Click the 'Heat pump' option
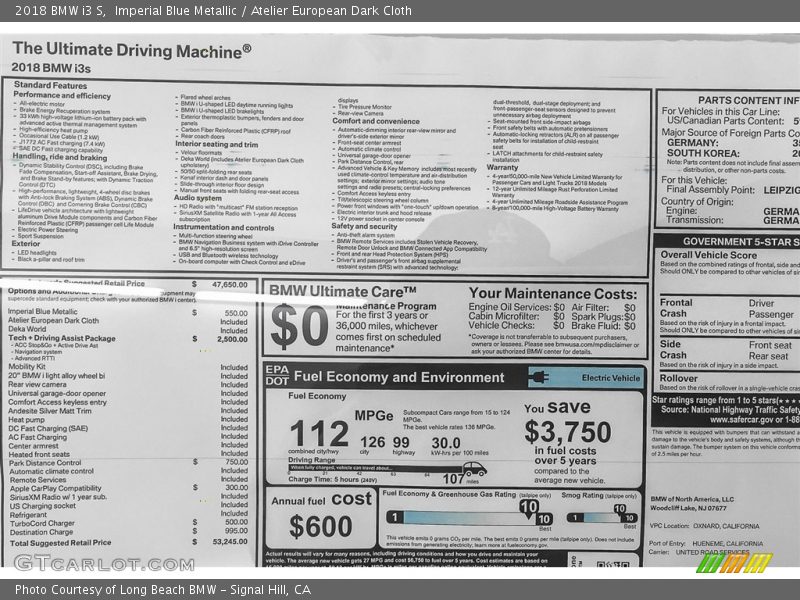 (x=27, y=419)
